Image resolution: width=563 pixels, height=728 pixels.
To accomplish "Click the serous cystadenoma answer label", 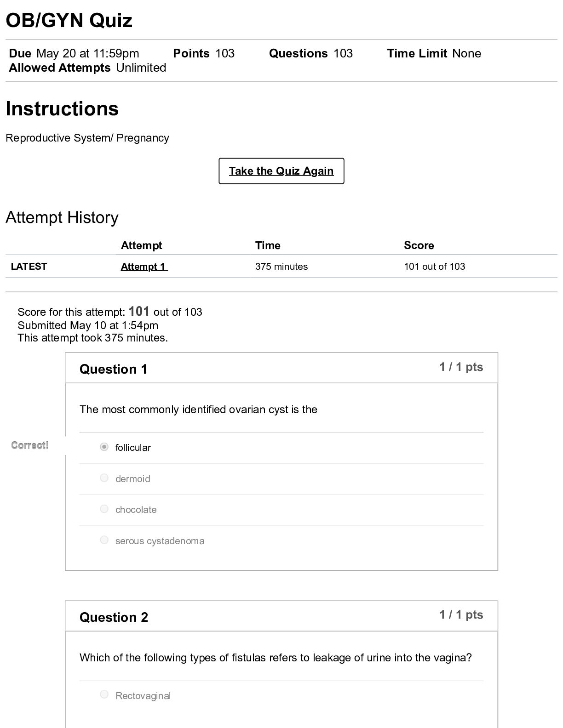I will [x=160, y=541].
